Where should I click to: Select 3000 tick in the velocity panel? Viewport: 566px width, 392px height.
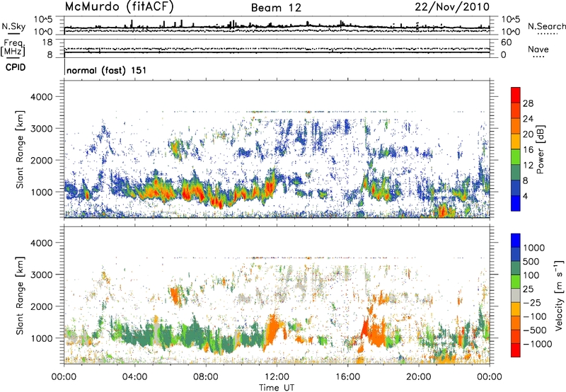(x=41, y=275)
